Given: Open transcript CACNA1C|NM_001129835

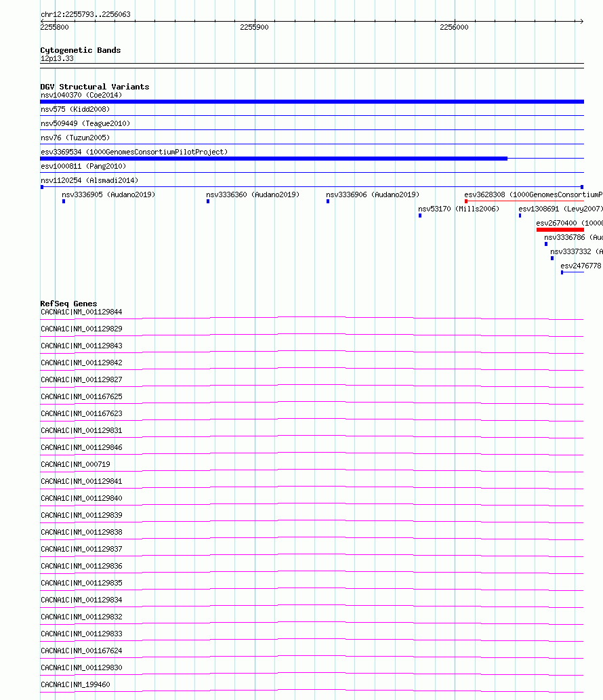Looking at the screenshot, I should point(81,583).
